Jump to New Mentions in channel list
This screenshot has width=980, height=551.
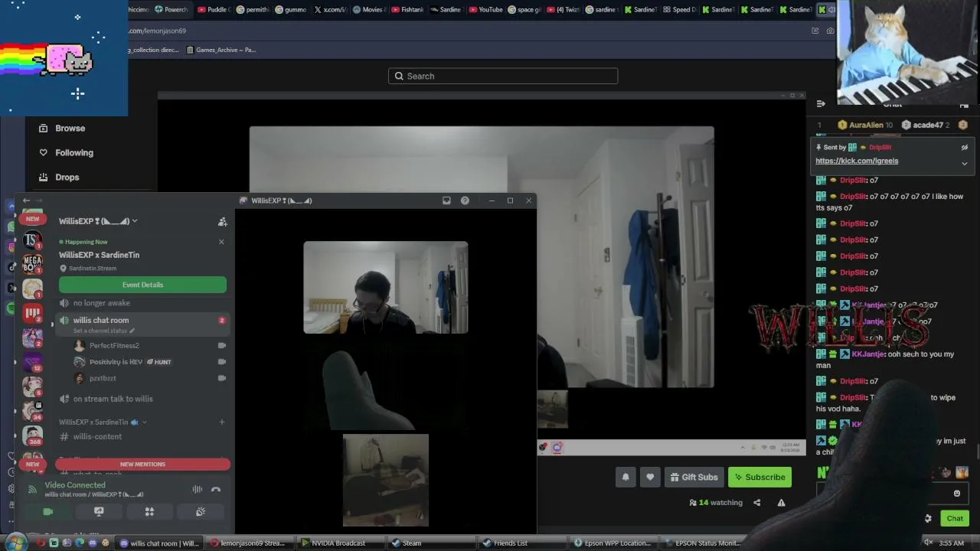(142, 465)
